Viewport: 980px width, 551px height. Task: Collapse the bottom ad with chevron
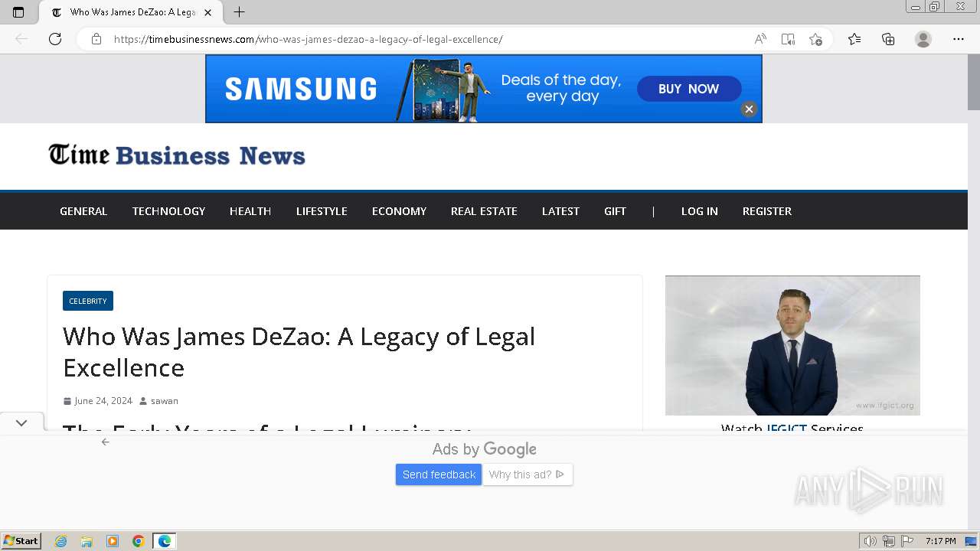[21, 422]
